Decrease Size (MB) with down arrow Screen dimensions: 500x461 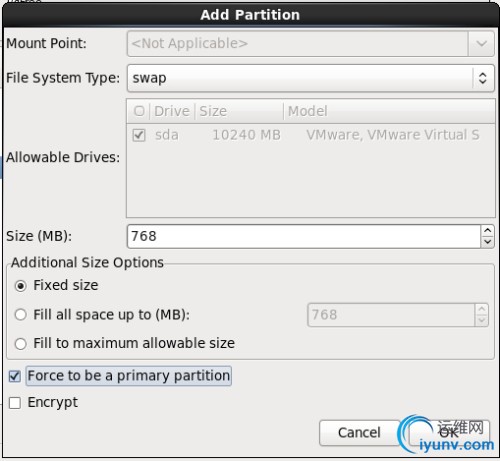point(487,242)
